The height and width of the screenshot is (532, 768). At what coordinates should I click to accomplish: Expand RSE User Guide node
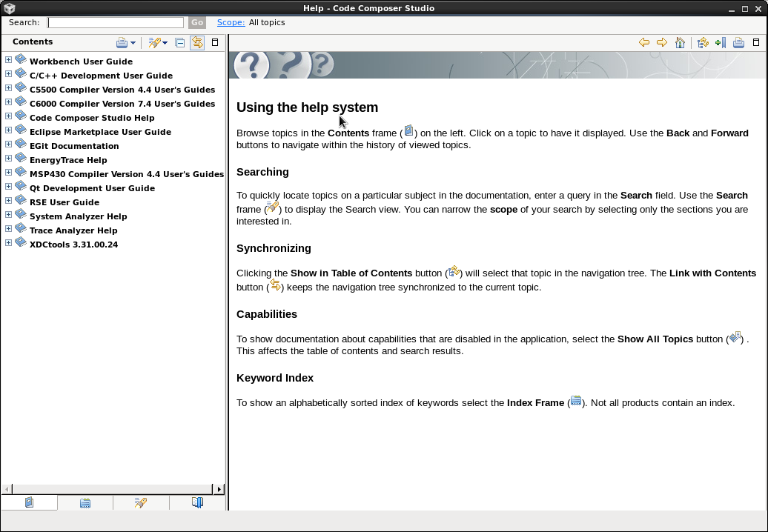pos(8,201)
